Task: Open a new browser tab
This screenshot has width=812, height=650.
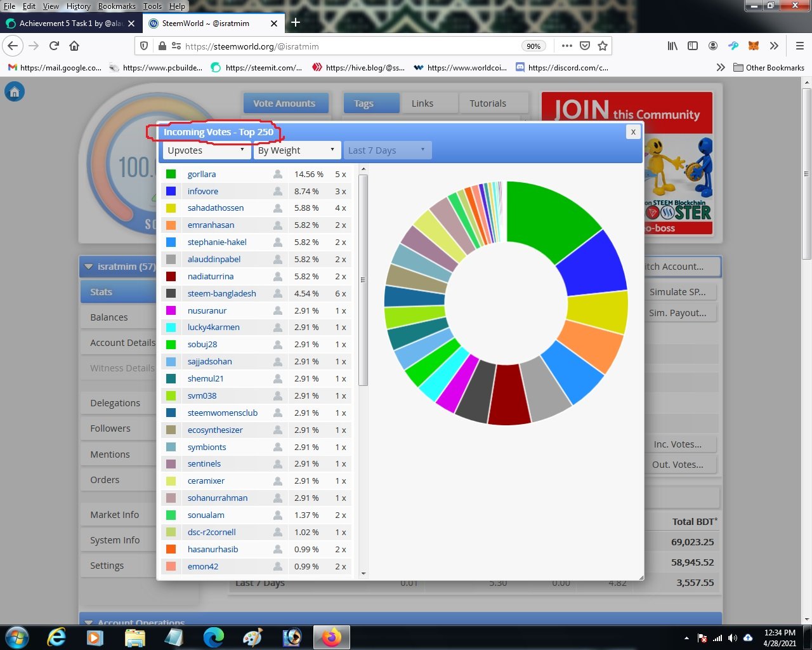Action: (296, 23)
